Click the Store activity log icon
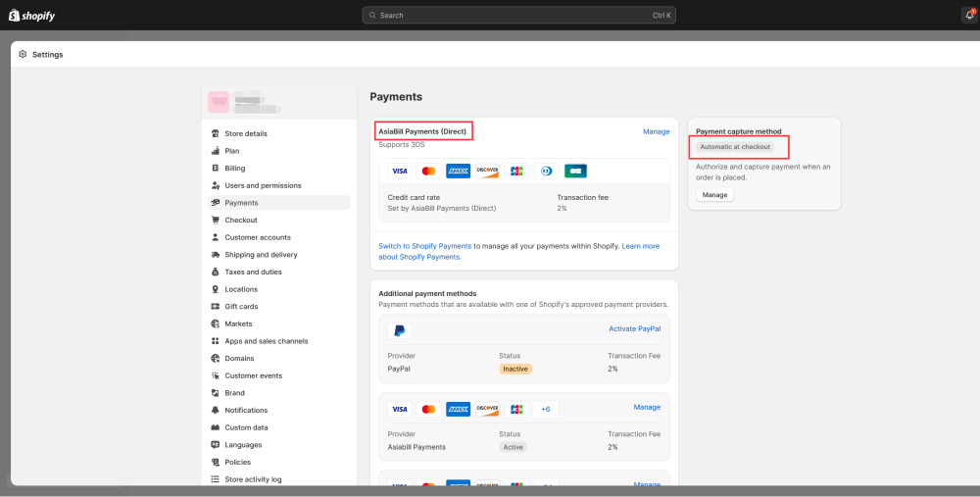The width and height of the screenshot is (980, 497). click(x=216, y=479)
